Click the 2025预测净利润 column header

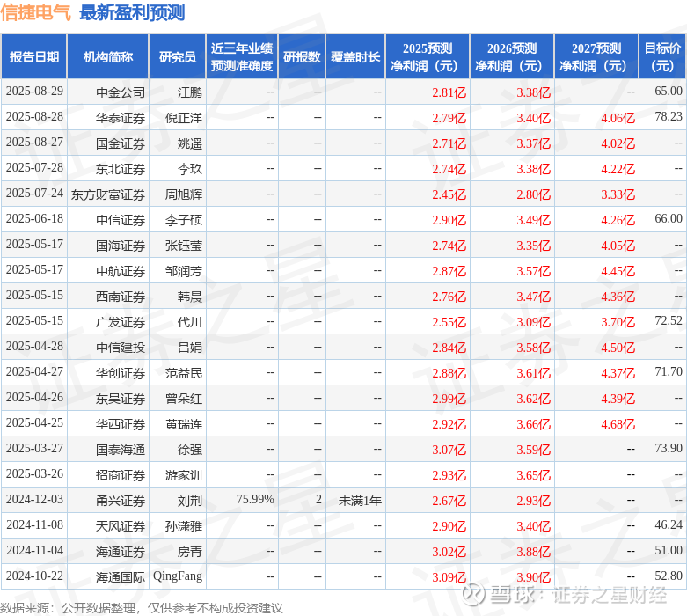pyautogui.click(x=428, y=57)
